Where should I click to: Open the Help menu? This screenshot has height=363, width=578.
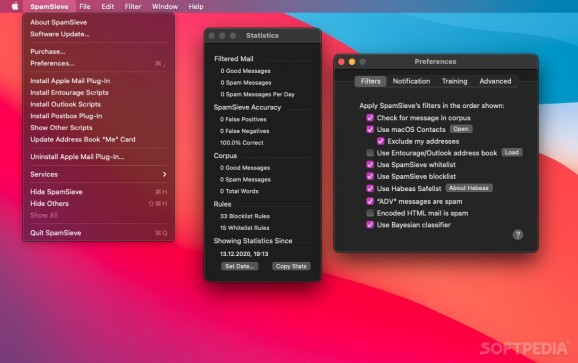click(196, 7)
